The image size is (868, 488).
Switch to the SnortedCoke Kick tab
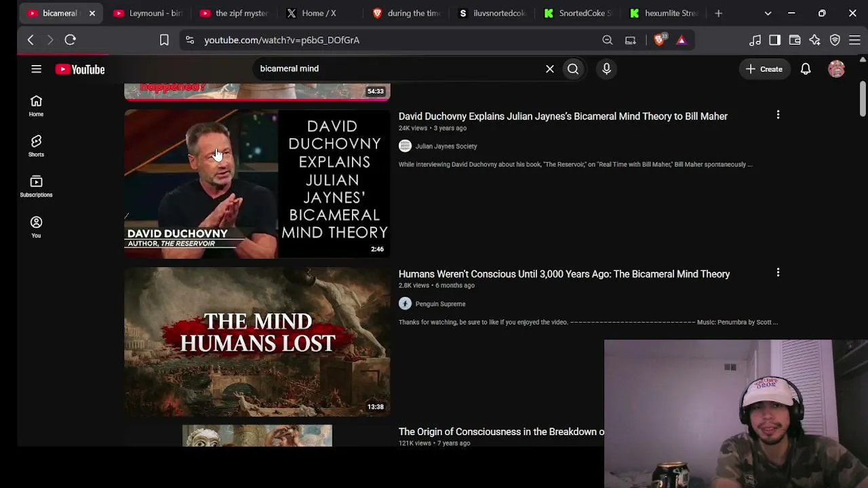pos(578,13)
